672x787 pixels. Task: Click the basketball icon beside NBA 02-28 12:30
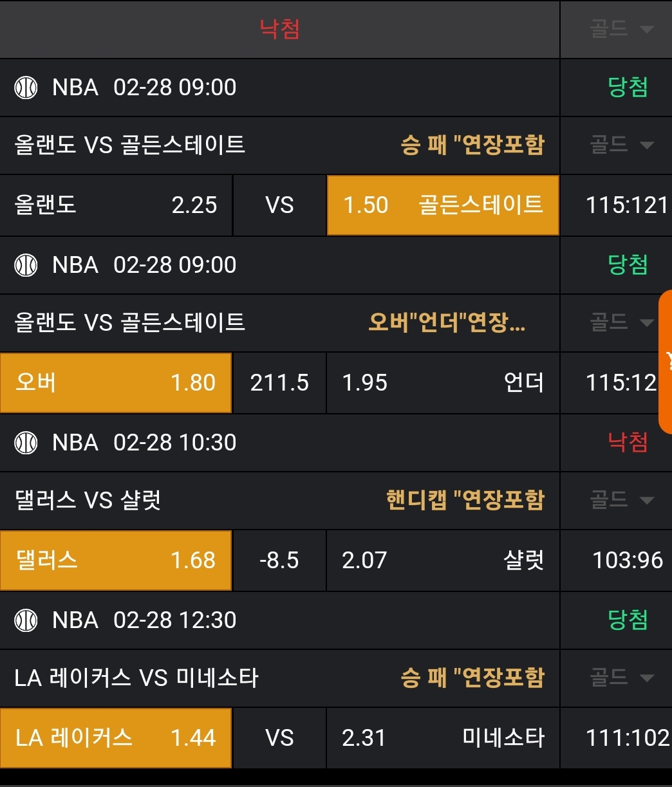point(26,620)
